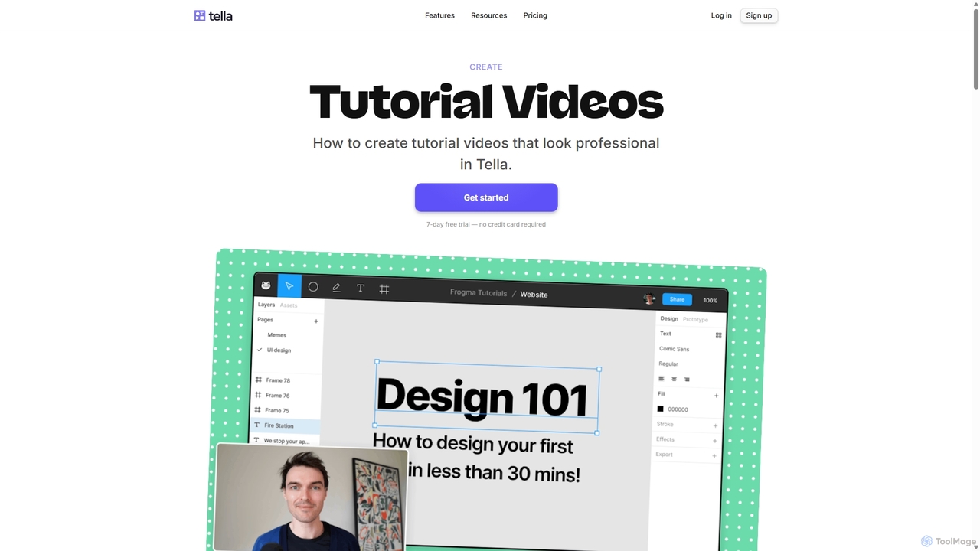The image size is (980, 551).
Task: Align text right
Action: pos(687,380)
